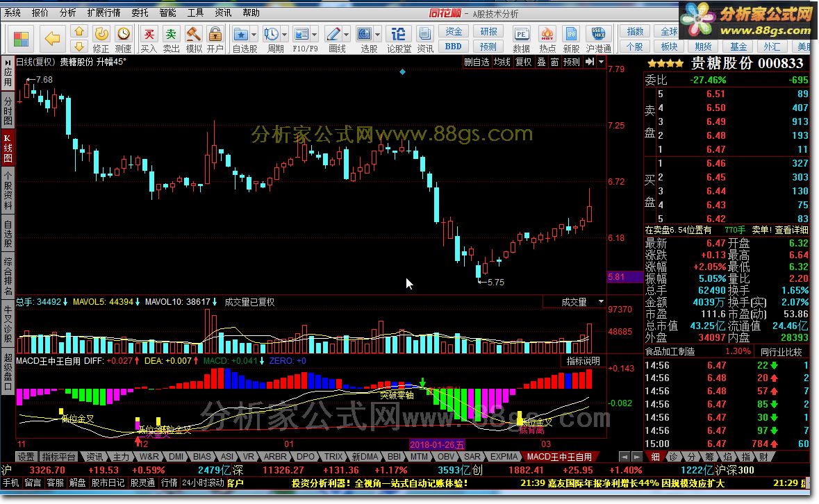The image size is (819, 504).
Task: Click the small down arrow toolbar button
Action: 79,47
